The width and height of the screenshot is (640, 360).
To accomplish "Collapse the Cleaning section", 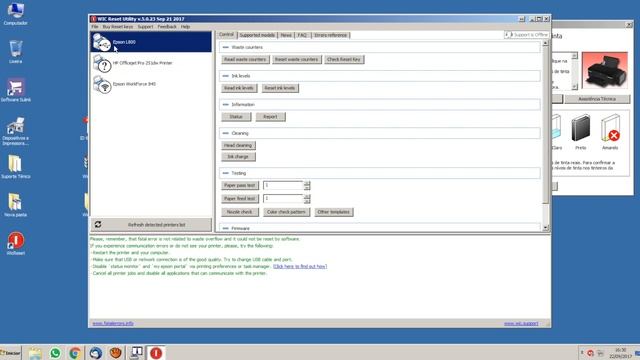I will pos(226,133).
